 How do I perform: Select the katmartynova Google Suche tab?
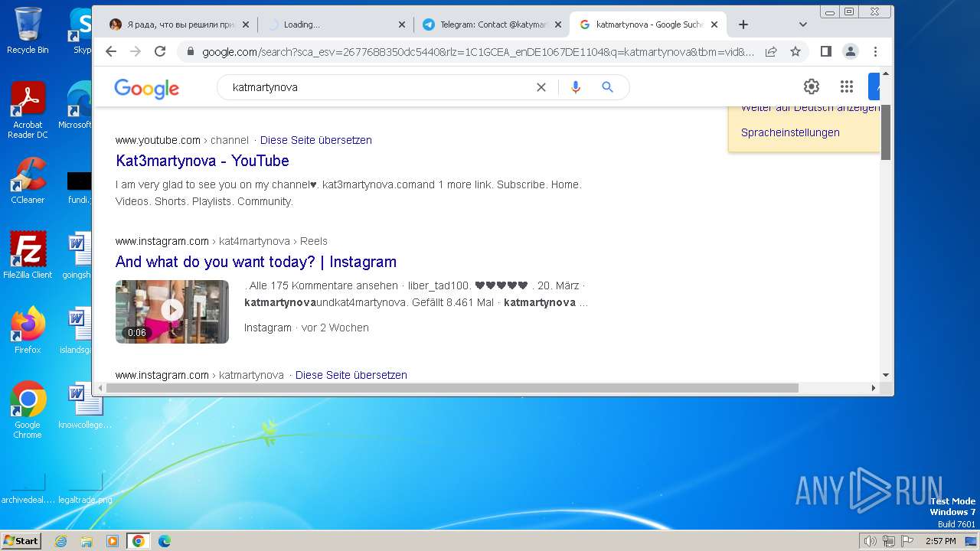(x=648, y=24)
